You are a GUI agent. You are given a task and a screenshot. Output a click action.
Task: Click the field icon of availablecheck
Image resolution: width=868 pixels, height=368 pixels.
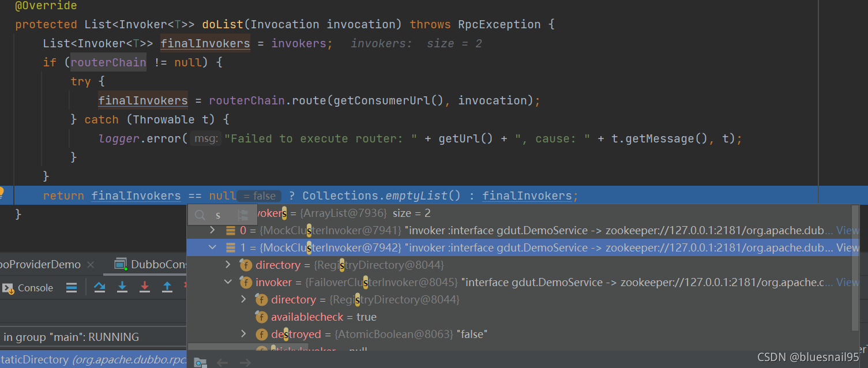[x=261, y=317]
